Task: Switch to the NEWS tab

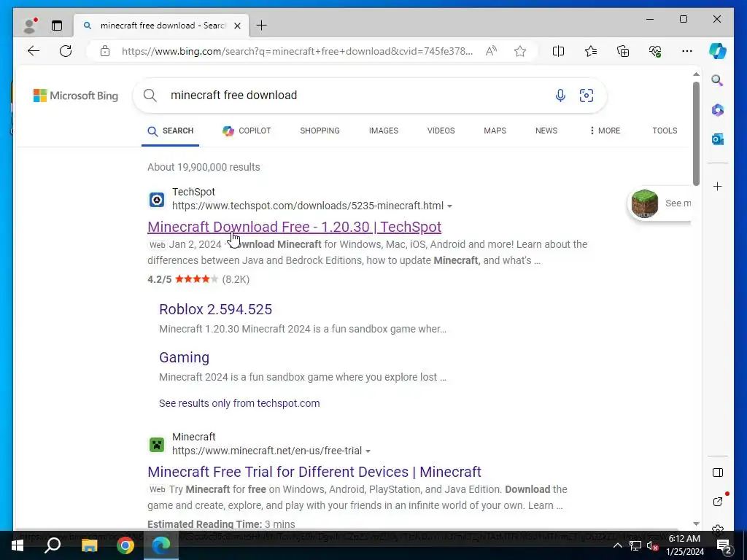Action: coord(546,131)
